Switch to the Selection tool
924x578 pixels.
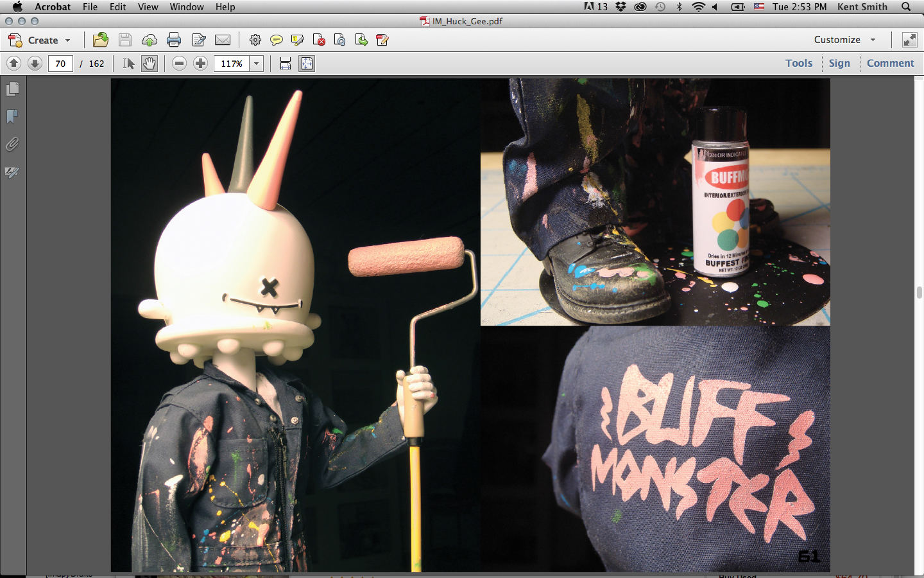pos(128,64)
